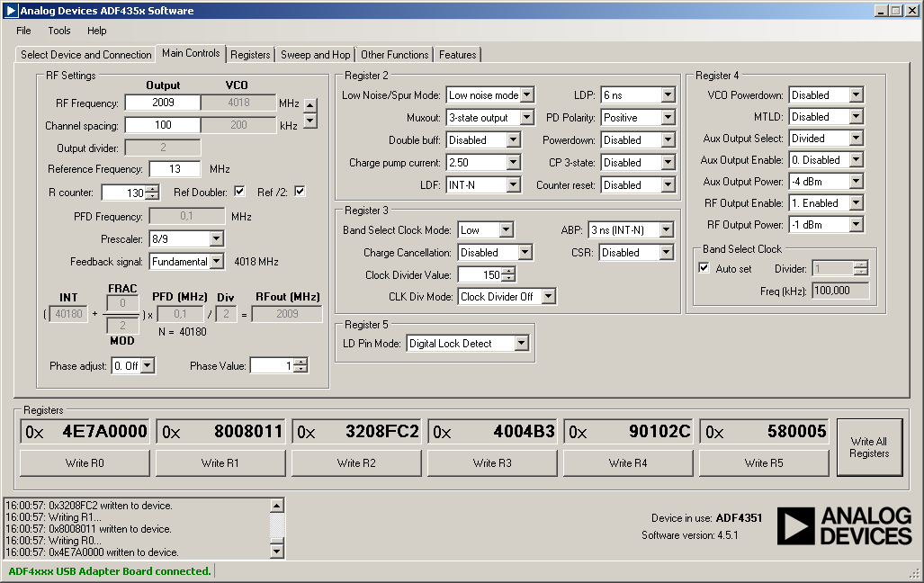The height and width of the screenshot is (583, 924).
Task: Click the Channel spacing Output field
Action: (163, 125)
